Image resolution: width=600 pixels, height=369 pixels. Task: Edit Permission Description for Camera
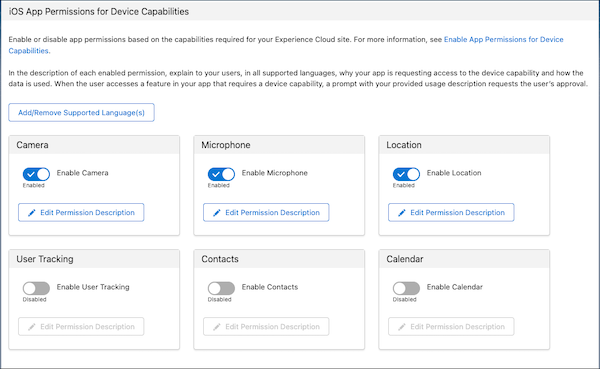tap(81, 212)
